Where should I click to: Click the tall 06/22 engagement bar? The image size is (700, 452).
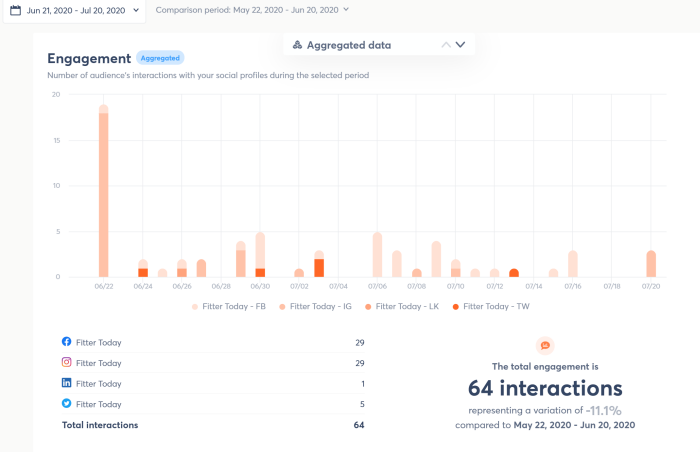coord(103,191)
